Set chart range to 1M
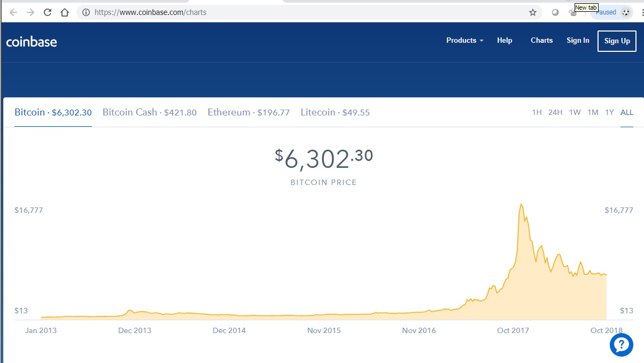The width and height of the screenshot is (644, 363). (x=593, y=112)
